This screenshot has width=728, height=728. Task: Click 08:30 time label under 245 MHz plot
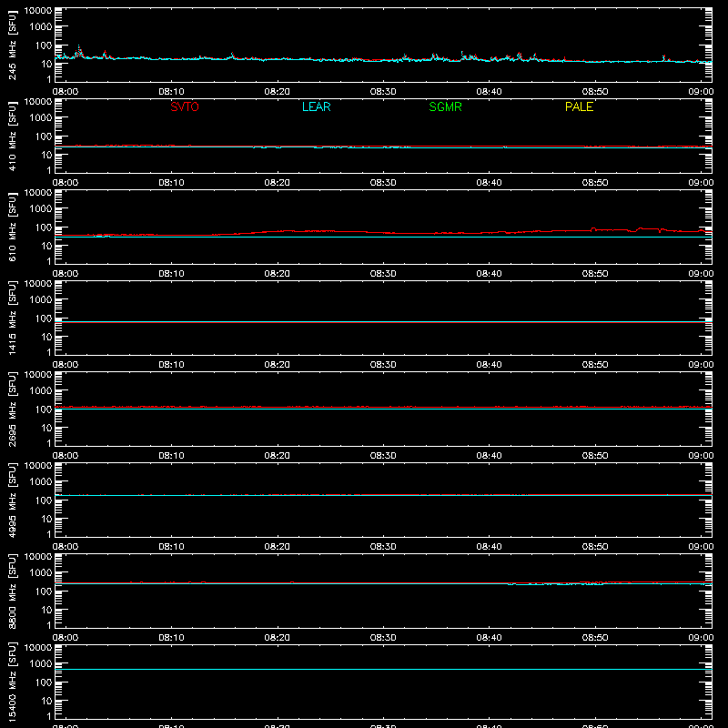point(383,92)
